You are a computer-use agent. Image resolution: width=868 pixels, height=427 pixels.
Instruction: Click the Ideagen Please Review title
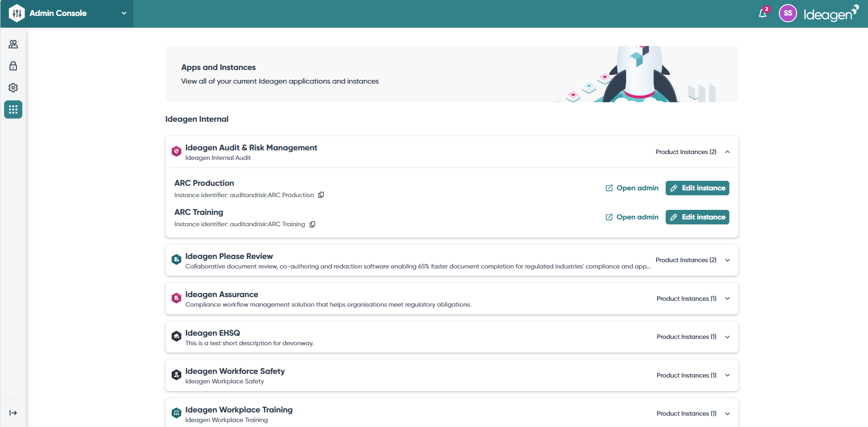point(229,256)
